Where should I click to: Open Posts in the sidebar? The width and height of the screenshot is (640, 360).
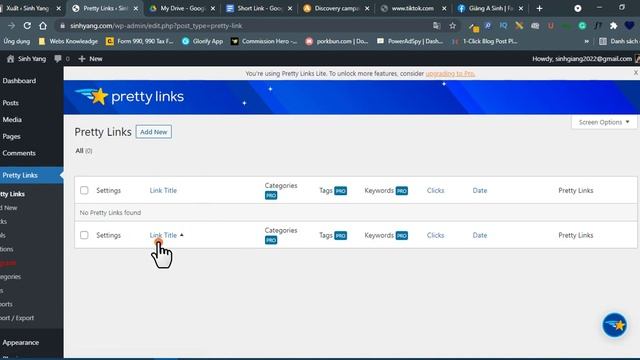coord(11,103)
